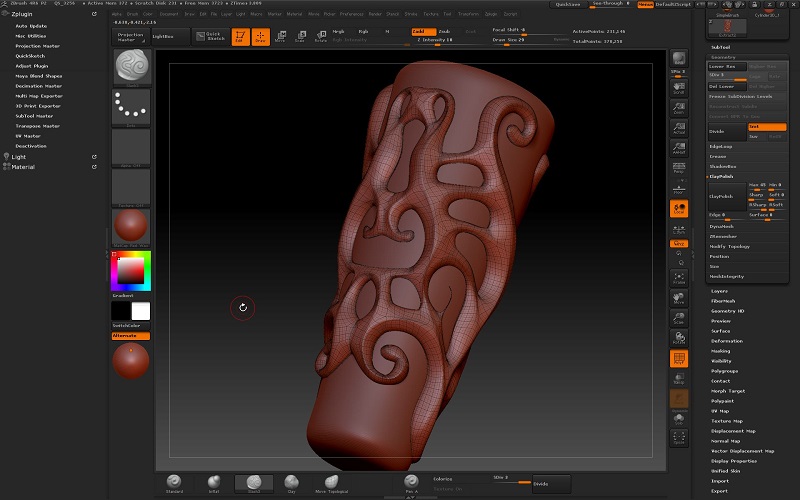Expand the Light palette
Image resolution: width=800 pixels, height=500 pixels.
[x=18, y=157]
